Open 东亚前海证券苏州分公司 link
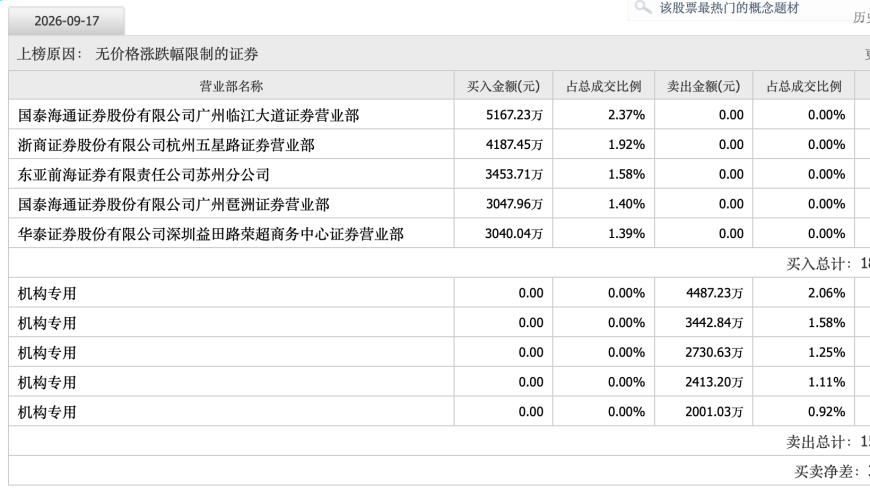Screen dimensions: 870x492 click(144, 175)
